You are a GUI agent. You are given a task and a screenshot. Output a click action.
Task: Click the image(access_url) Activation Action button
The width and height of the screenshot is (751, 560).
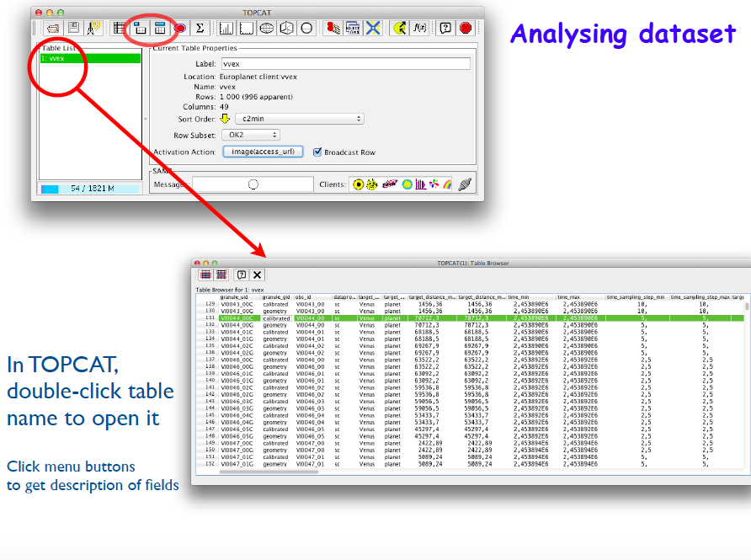click(263, 152)
